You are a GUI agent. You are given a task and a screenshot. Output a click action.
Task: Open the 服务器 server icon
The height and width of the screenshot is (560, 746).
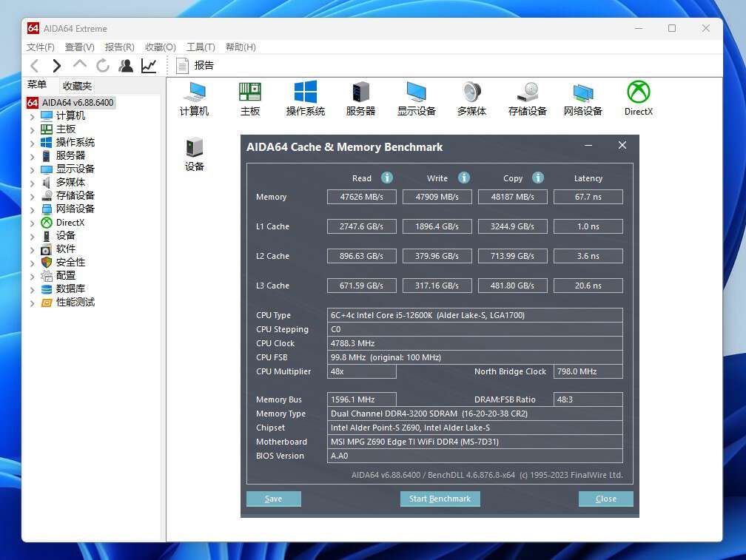[360, 92]
